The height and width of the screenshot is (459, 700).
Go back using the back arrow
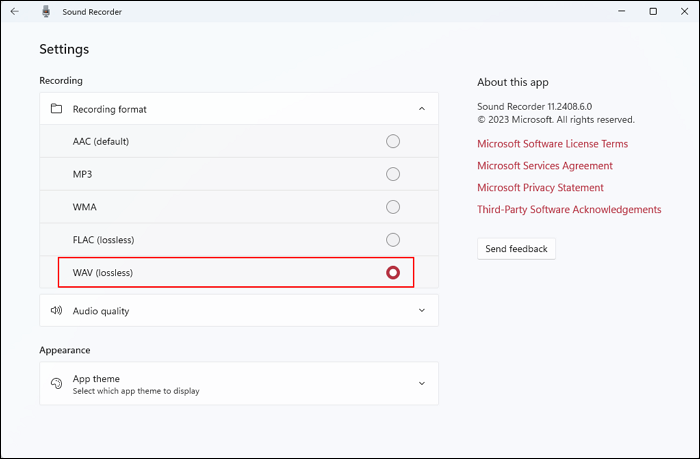point(14,12)
